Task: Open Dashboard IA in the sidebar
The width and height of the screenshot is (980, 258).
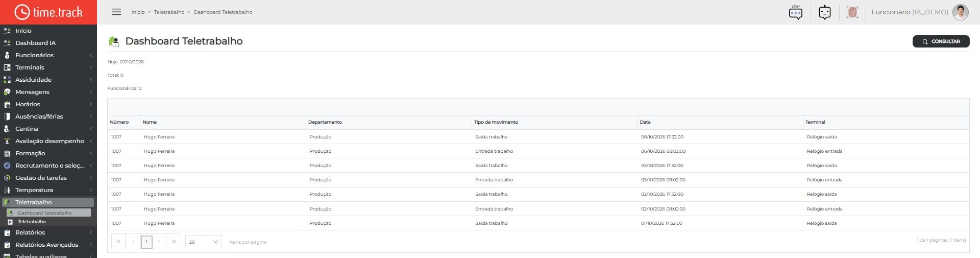Action: (x=35, y=43)
